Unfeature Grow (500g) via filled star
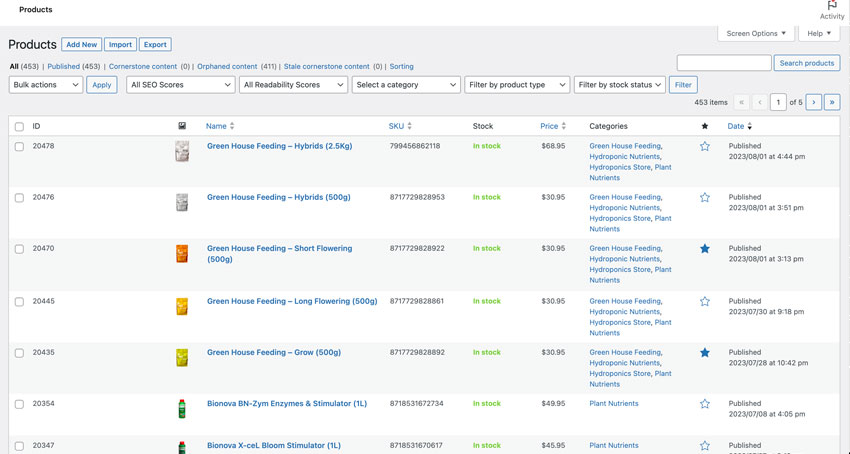The height and width of the screenshot is (454, 850). (705, 353)
